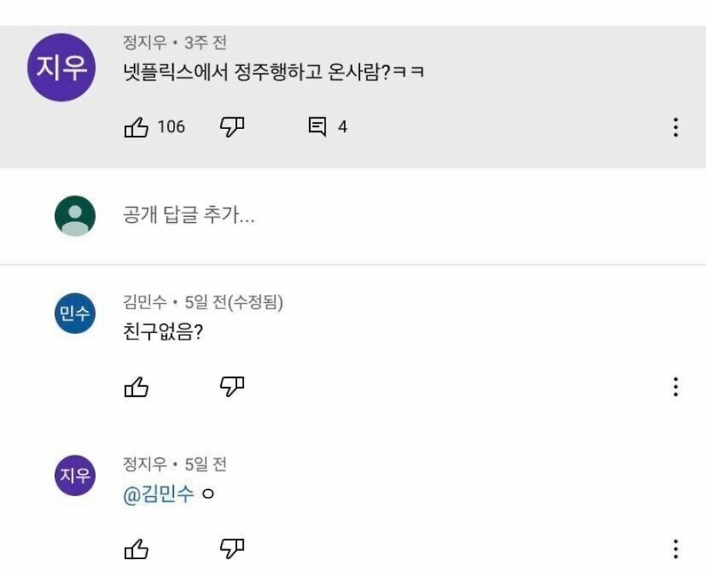Open the large purple 지우 profile avatar
The image size is (706, 588).
point(61,68)
